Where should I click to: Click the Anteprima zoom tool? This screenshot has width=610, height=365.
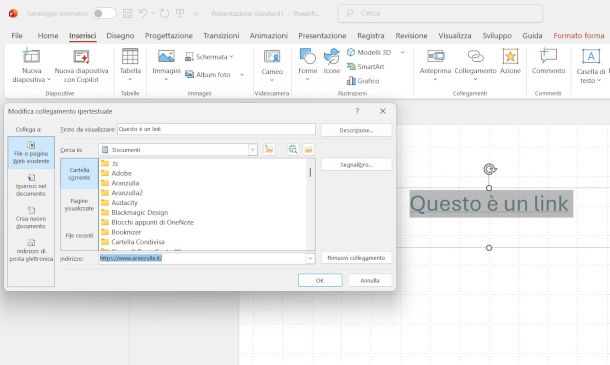[435, 65]
